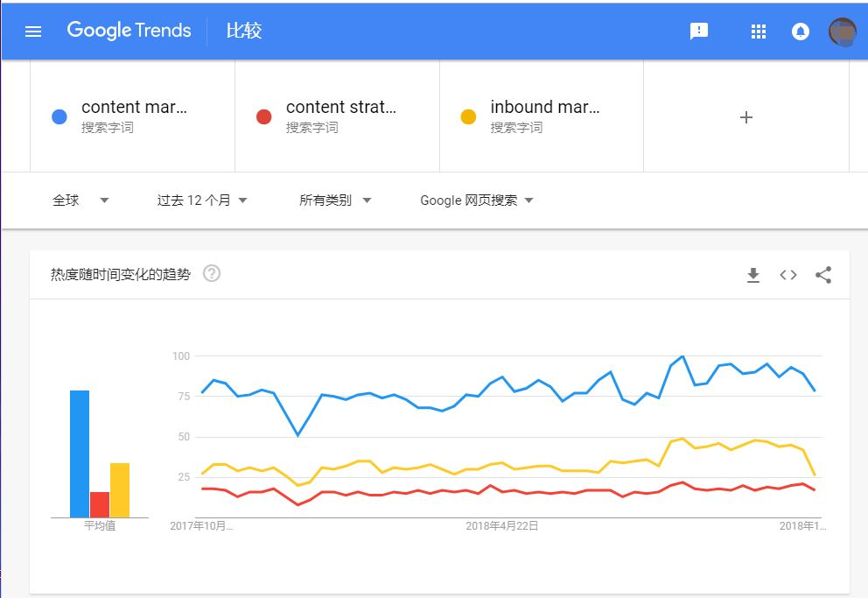
Task: Expand the 全球 region dropdown
Action: (x=80, y=201)
